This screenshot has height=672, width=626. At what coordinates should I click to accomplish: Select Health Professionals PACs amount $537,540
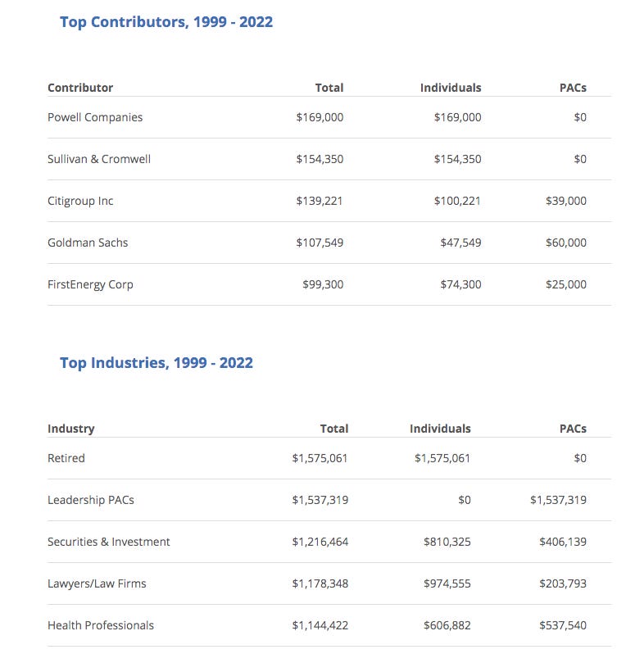563,625
